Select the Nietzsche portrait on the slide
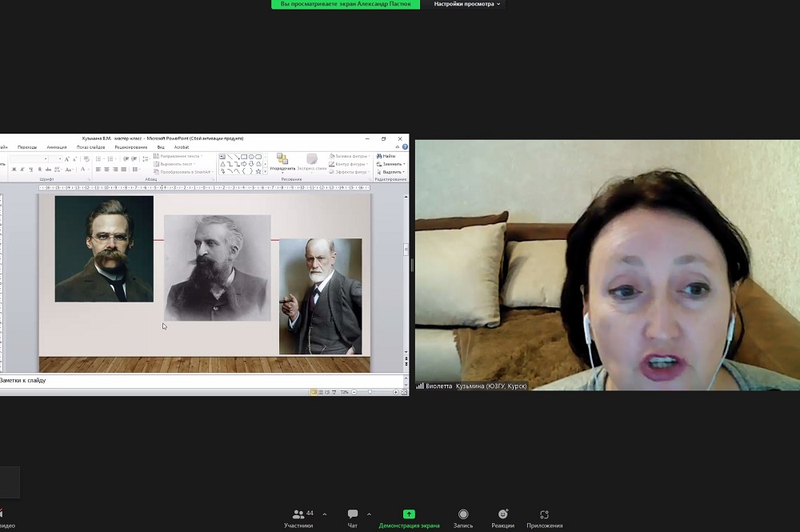The height and width of the screenshot is (532, 800). 104,249
